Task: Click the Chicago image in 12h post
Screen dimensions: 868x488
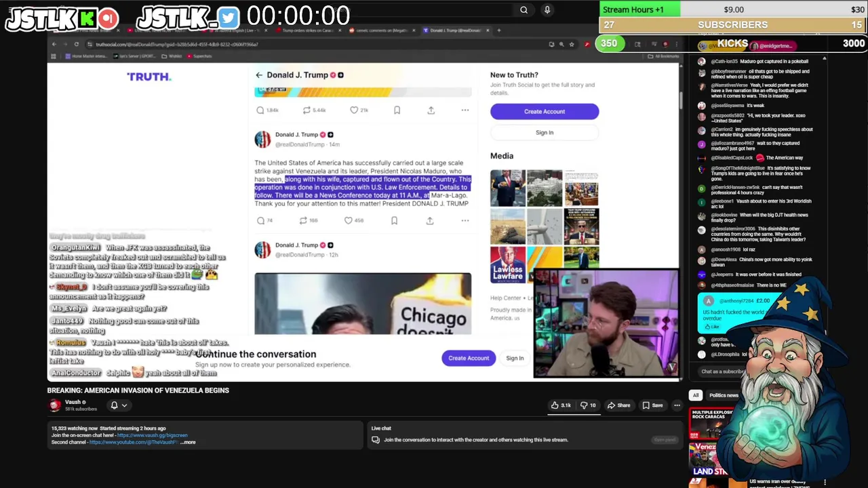Action: (x=363, y=304)
